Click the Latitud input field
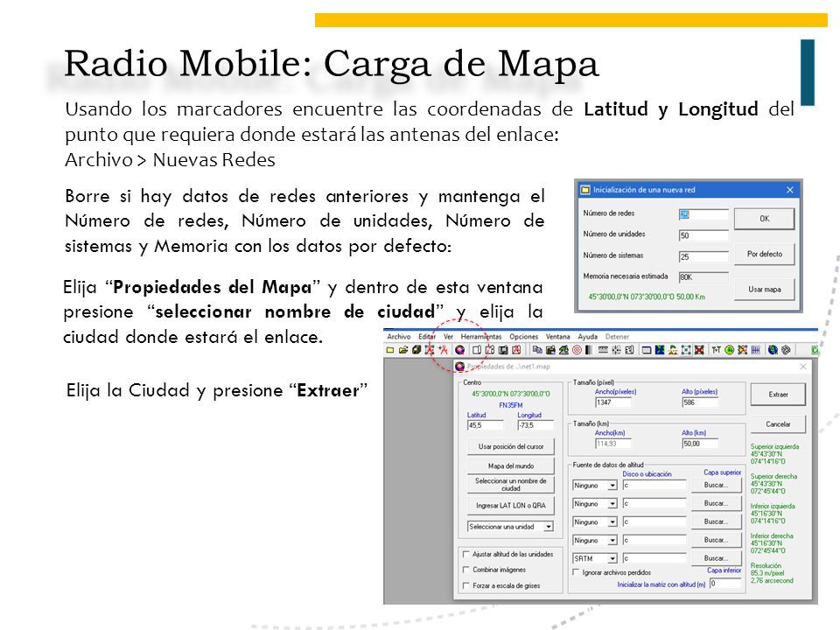840x630 pixels. (486, 425)
